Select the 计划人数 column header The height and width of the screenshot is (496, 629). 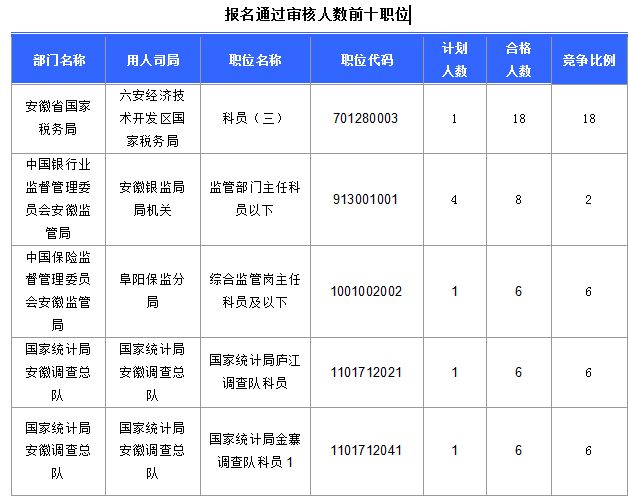(x=454, y=59)
